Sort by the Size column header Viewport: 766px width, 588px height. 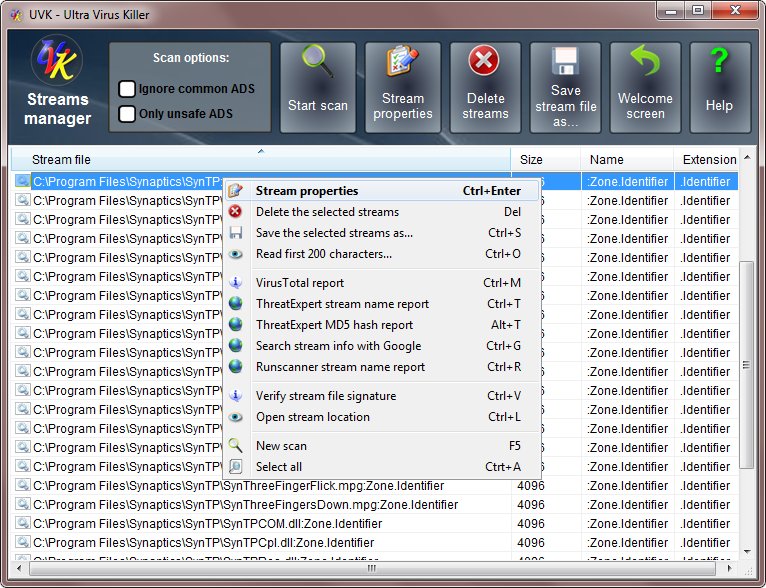coord(546,159)
